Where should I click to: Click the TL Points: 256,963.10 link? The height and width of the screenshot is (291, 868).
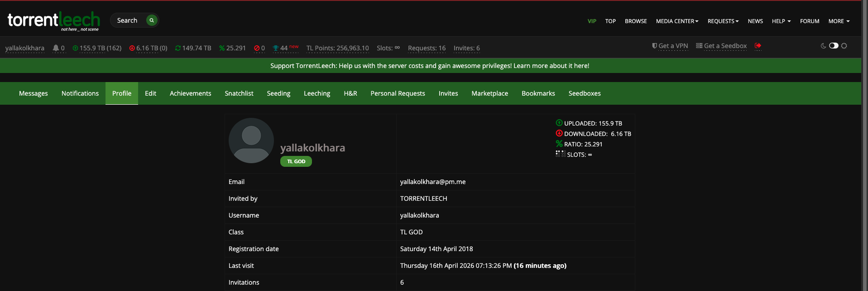(x=338, y=48)
